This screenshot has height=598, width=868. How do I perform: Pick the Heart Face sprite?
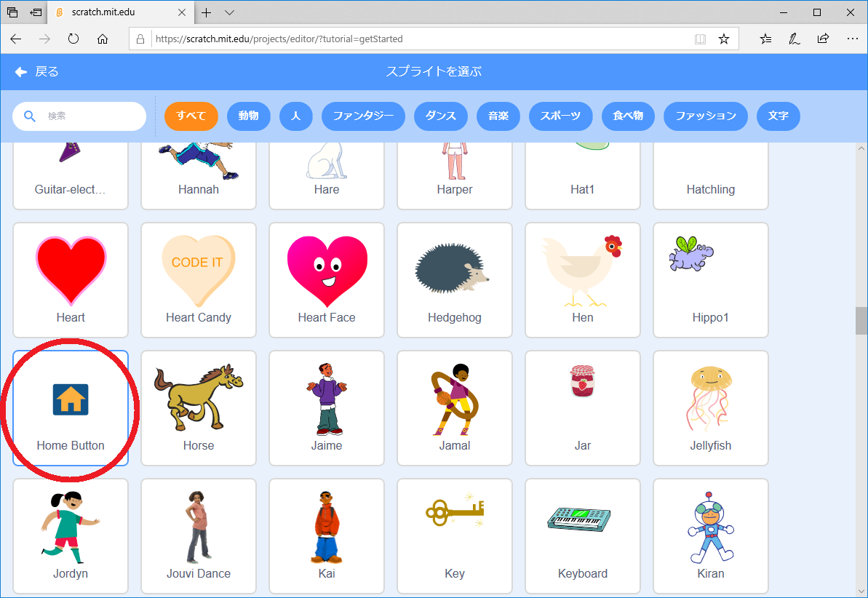tap(327, 280)
